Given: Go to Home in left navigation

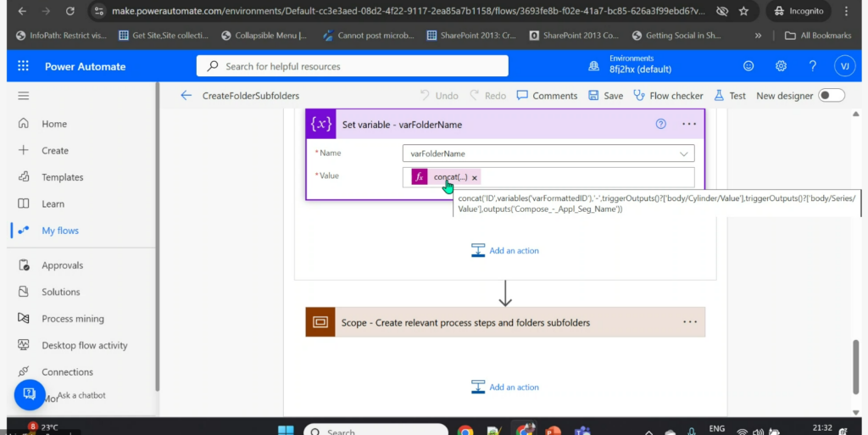Looking at the screenshot, I should [x=54, y=124].
